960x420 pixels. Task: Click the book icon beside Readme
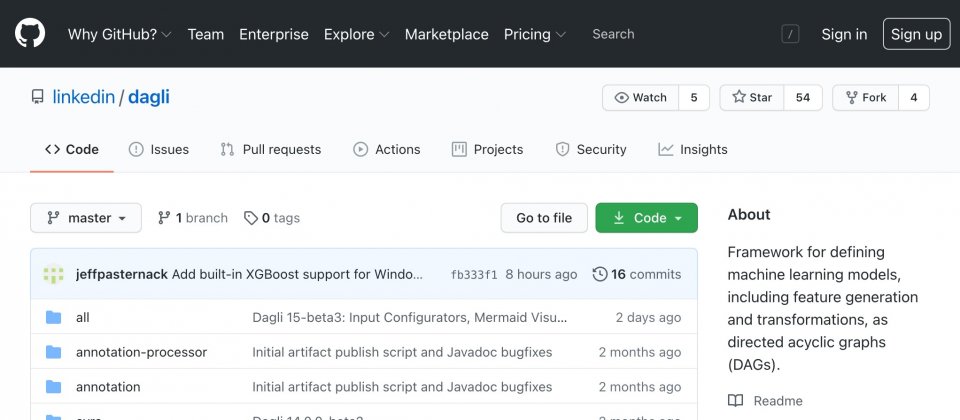735,401
